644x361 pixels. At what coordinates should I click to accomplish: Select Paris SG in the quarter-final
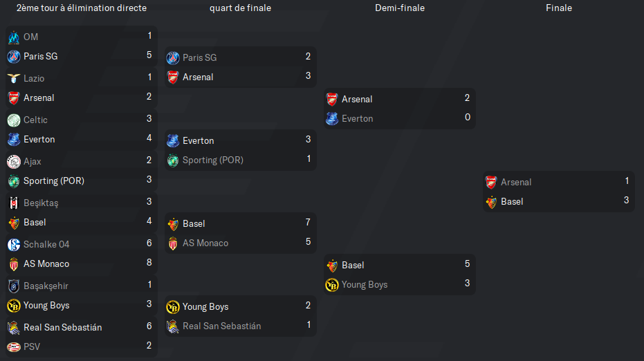tap(200, 57)
